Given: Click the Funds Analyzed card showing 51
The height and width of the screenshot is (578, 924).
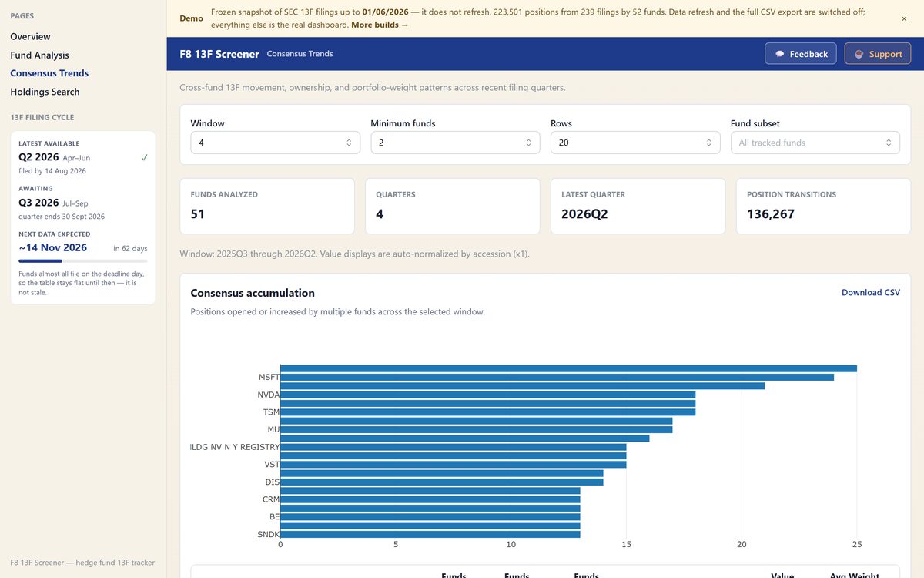Looking at the screenshot, I should (267, 207).
